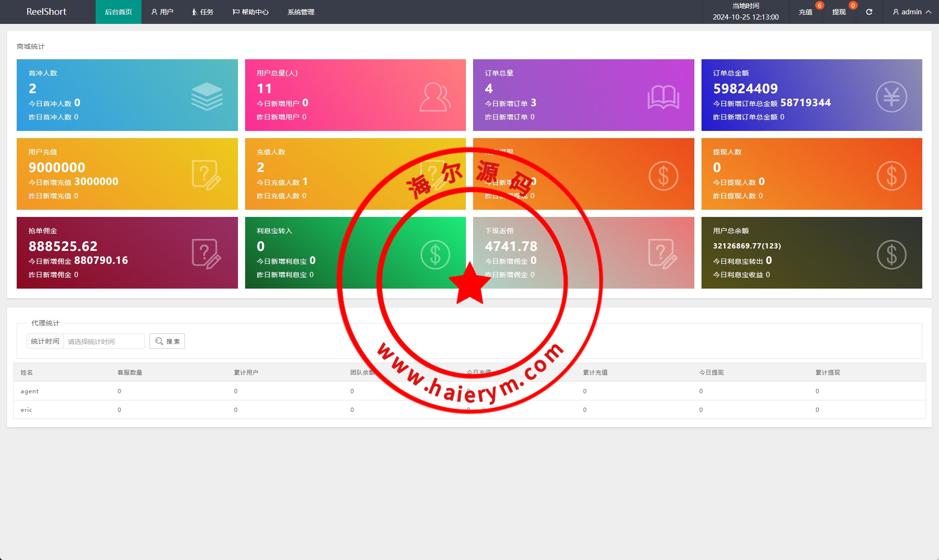Open the 任务 menu in navigation
This screenshot has width=939, height=560.
point(203,12)
